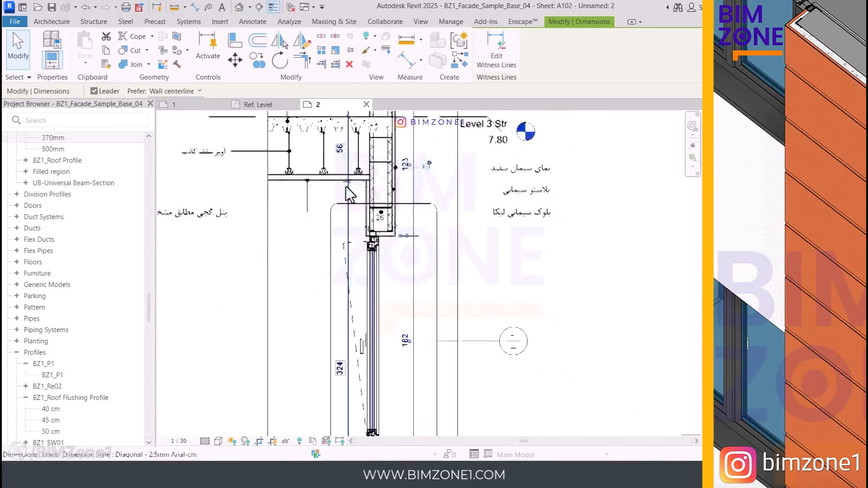
Task: Open the Manage ribbon tab
Action: [x=451, y=22]
